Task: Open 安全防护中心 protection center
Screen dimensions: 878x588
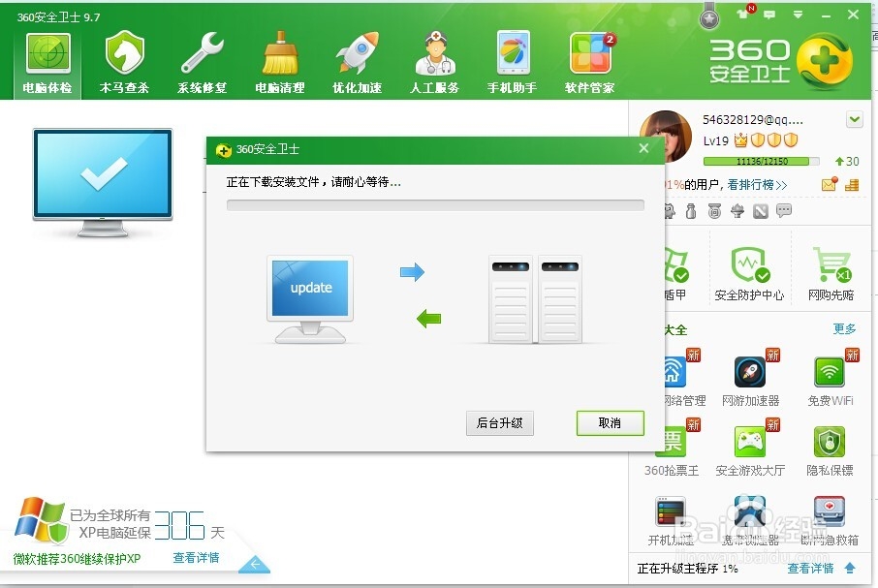Action: point(749,273)
